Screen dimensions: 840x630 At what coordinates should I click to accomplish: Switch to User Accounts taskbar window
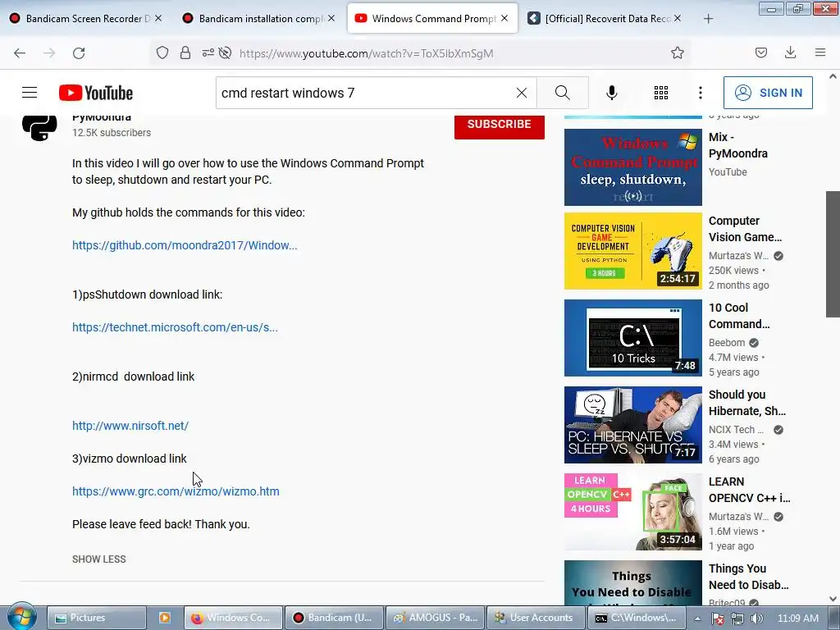(536, 618)
